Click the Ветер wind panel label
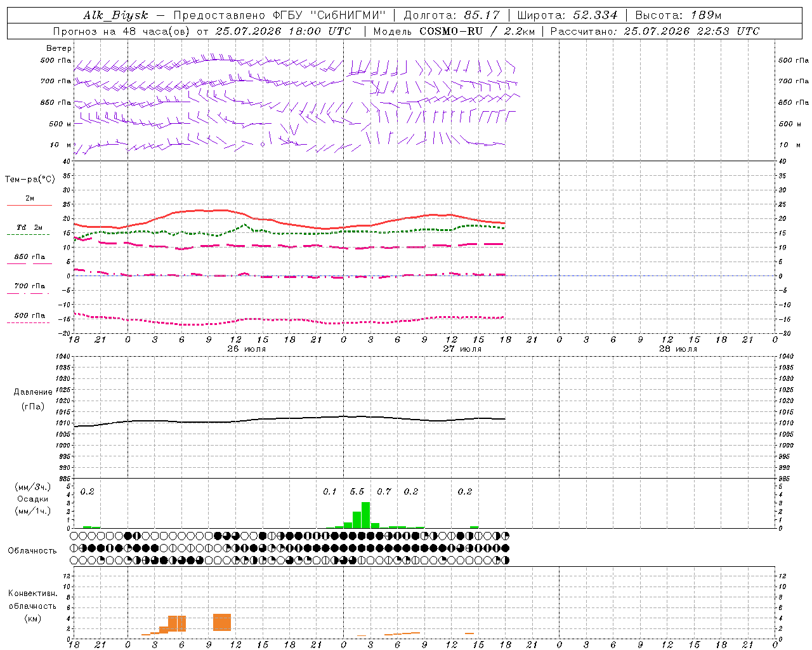812x650 pixels. (59, 48)
